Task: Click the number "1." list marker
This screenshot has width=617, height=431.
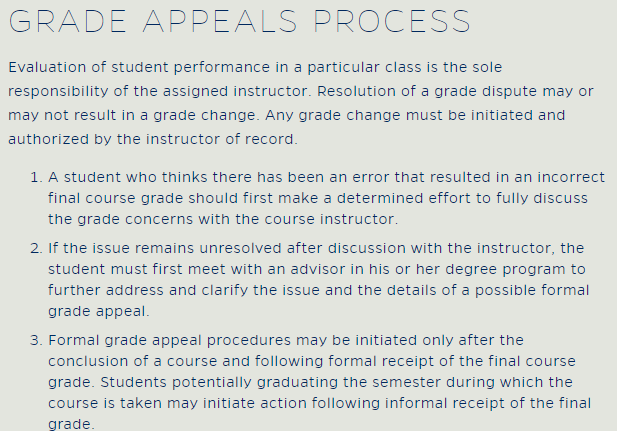Action: coord(34,177)
